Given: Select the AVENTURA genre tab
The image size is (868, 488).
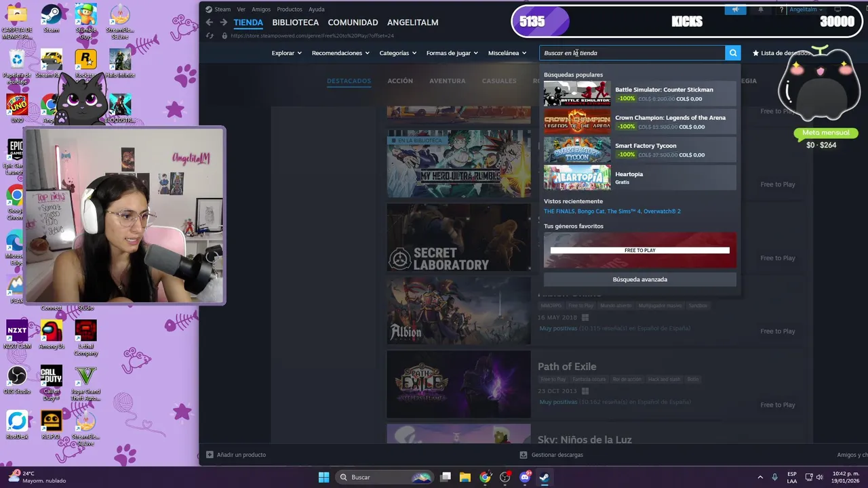Looking at the screenshot, I should point(447,81).
